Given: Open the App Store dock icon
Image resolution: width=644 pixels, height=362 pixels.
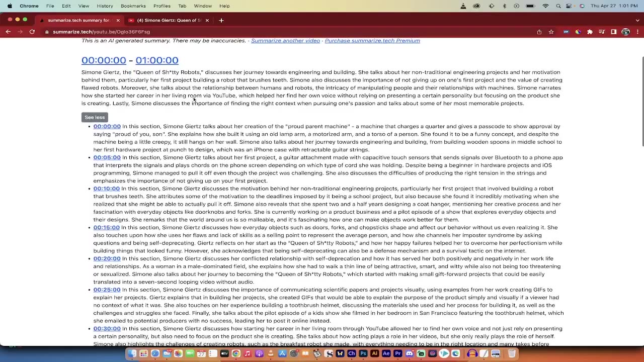Looking at the screenshot, I should (x=282, y=353).
